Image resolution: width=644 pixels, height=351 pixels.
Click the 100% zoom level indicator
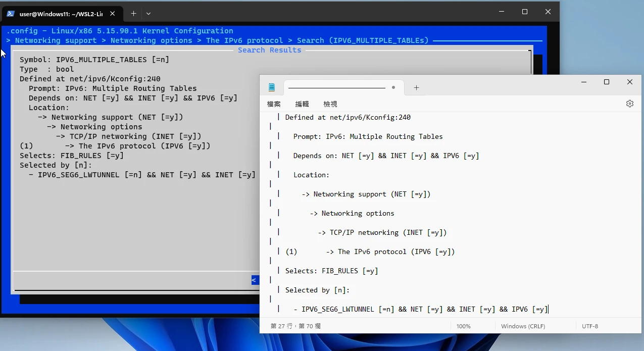tap(463, 326)
